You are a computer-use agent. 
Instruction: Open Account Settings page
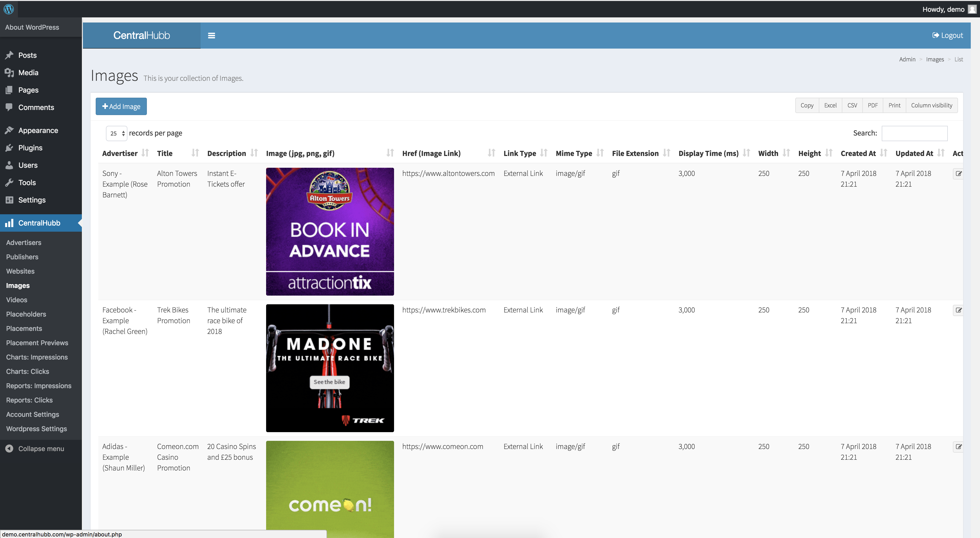pos(32,414)
